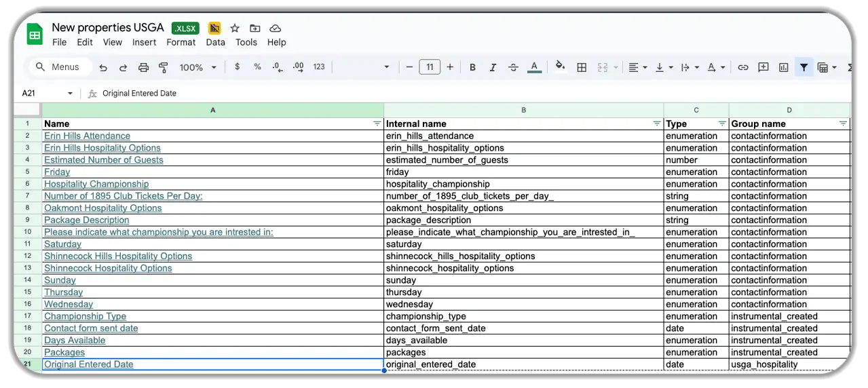Open the Tools menu
868x388 pixels.
click(x=246, y=42)
